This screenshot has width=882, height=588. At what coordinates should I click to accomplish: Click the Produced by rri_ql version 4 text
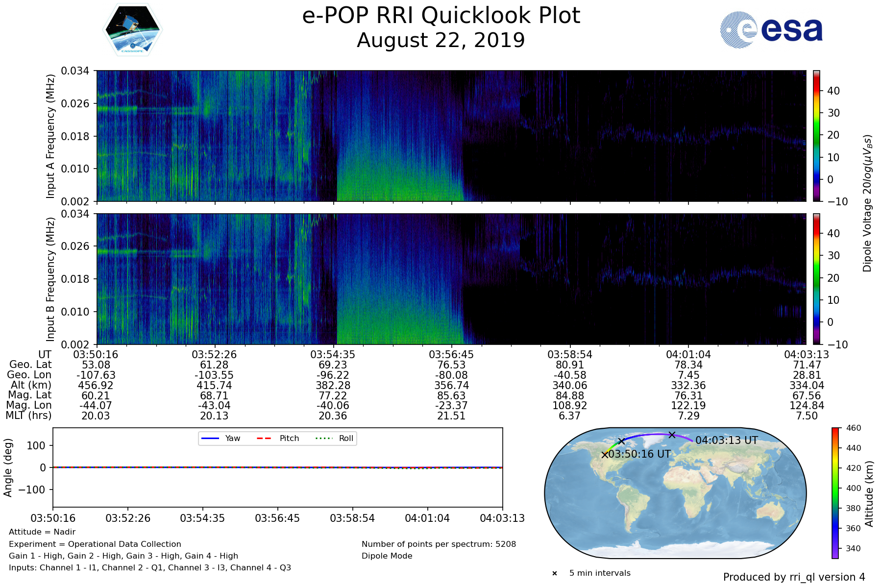point(794,577)
